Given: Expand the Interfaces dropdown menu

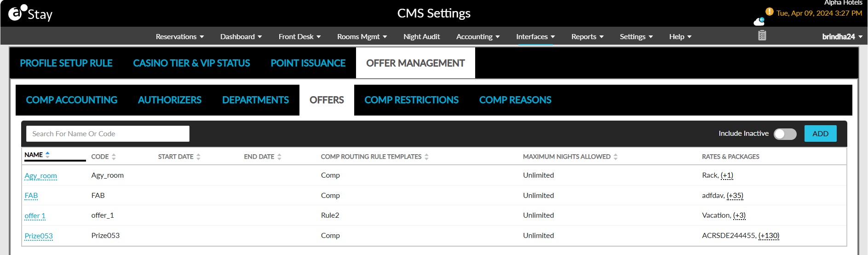Looking at the screenshot, I should tap(535, 37).
